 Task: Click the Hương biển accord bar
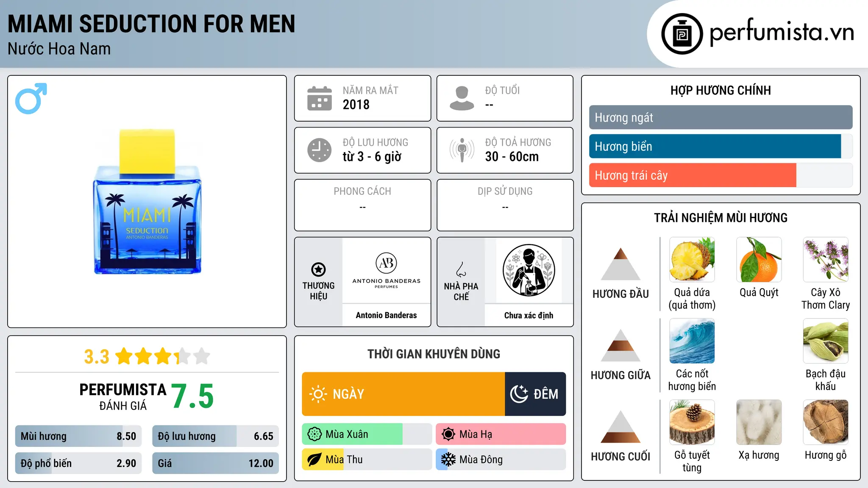721,146
